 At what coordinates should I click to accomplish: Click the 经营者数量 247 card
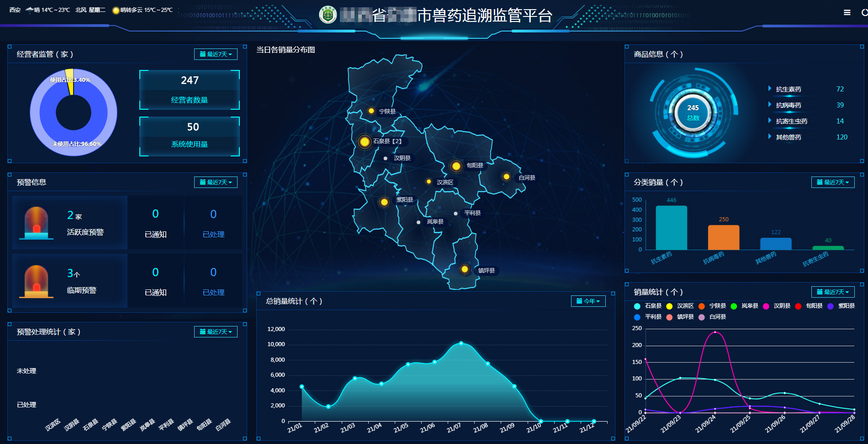pyautogui.click(x=190, y=90)
